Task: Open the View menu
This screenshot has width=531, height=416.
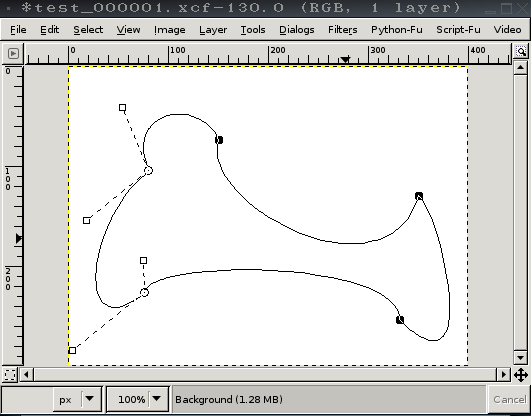Action: tap(128, 30)
